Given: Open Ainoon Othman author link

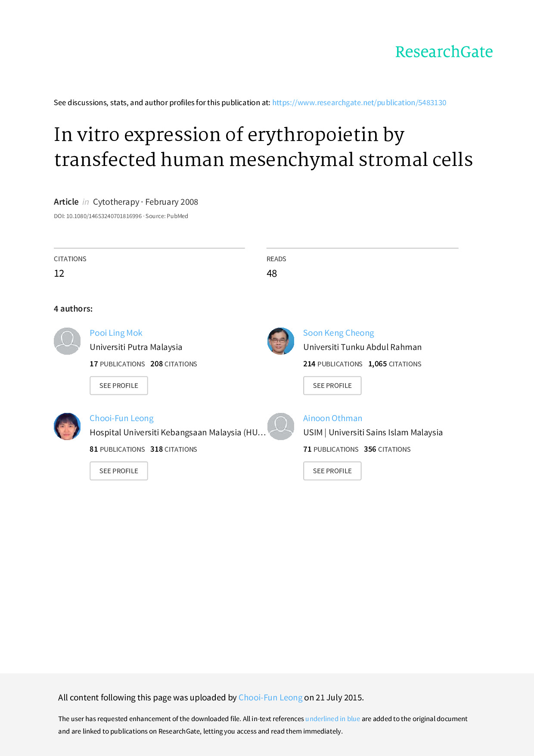Looking at the screenshot, I should coord(332,418).
